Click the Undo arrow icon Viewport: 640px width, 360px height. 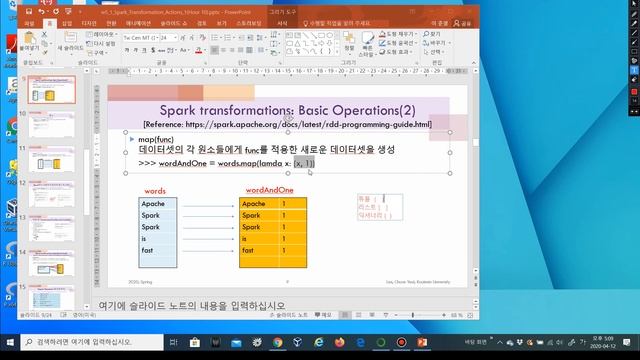(x=41, y=12)
